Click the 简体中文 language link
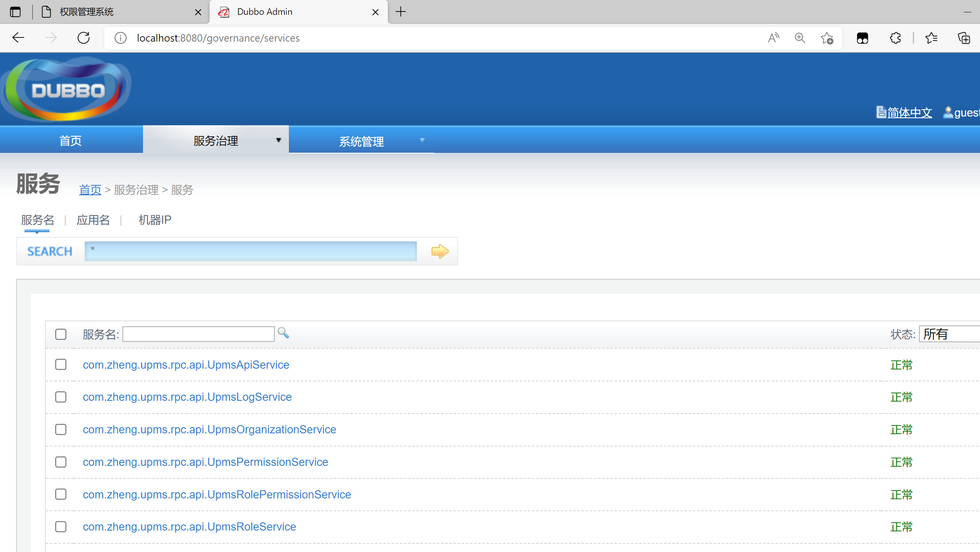Screen dimensions: 980x552 click(x=909, y=112)
